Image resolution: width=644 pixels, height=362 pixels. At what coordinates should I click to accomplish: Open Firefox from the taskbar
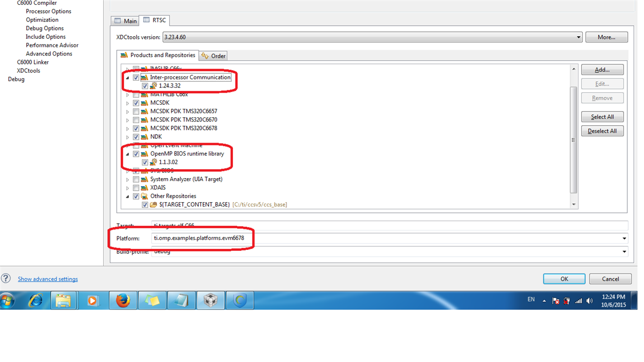click(123, 301)
